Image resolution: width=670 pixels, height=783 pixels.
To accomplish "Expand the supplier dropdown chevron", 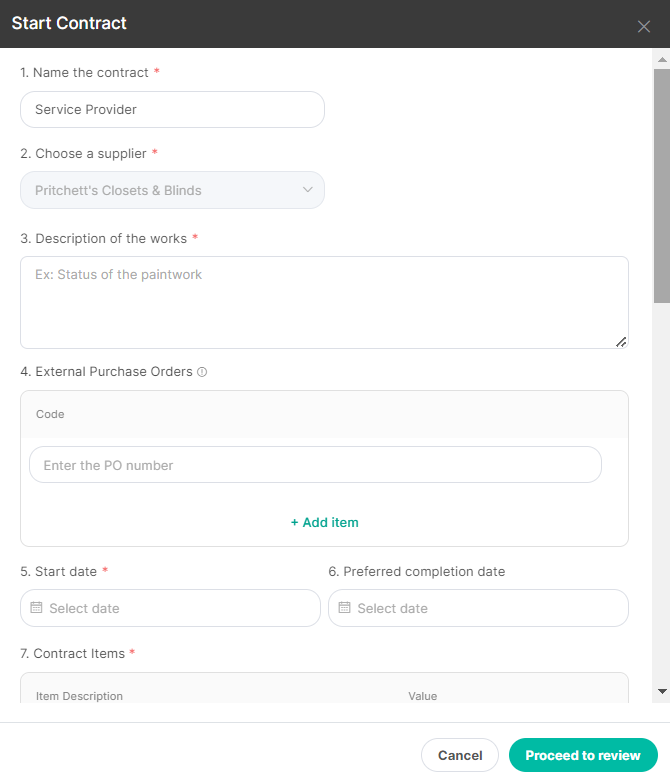I will click(308, 190).
